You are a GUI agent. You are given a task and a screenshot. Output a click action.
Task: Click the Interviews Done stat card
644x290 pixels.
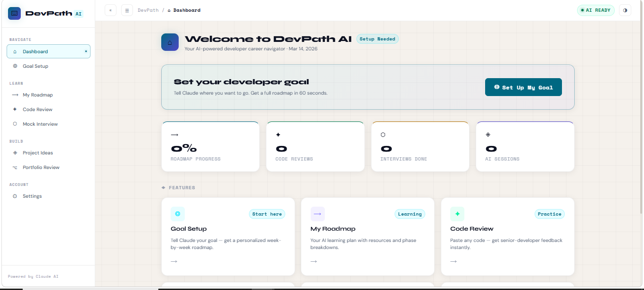coord(420,146)
